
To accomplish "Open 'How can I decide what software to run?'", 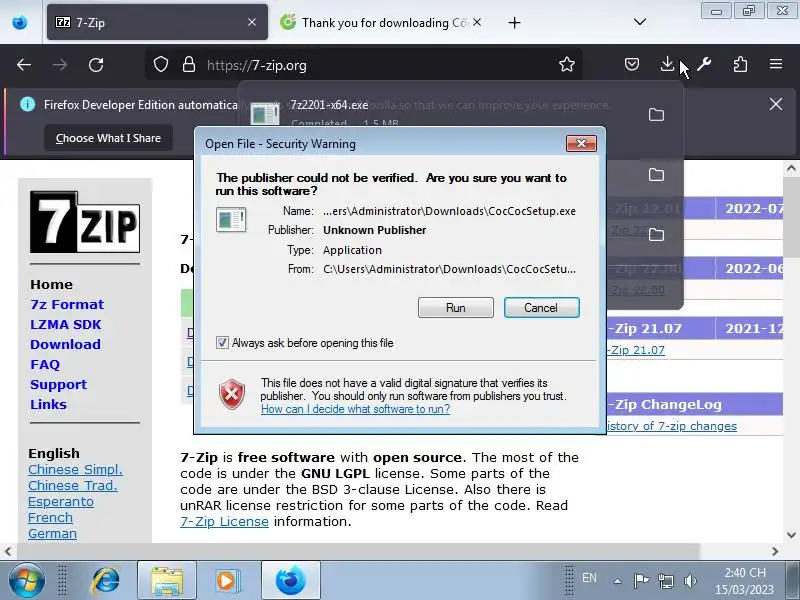I will coord(356,409).
